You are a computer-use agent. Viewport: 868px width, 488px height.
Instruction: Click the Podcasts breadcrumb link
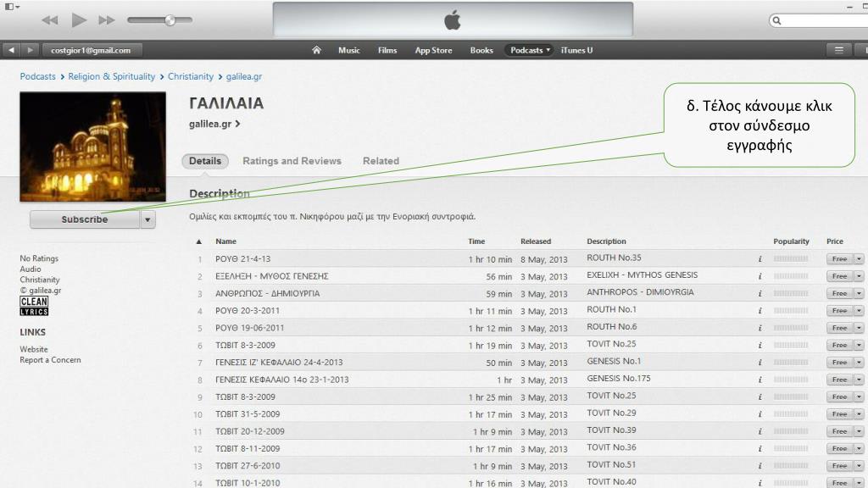37,76
